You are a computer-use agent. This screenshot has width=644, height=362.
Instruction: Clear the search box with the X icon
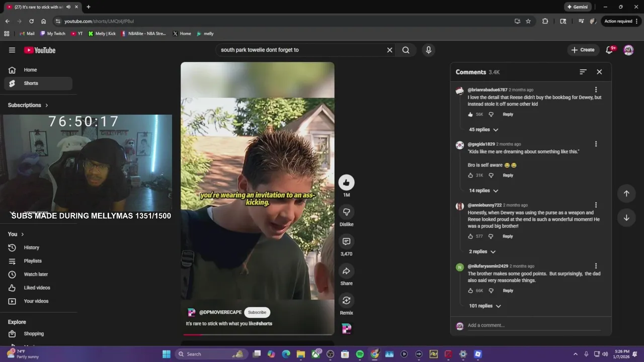[x=389, y=50]
